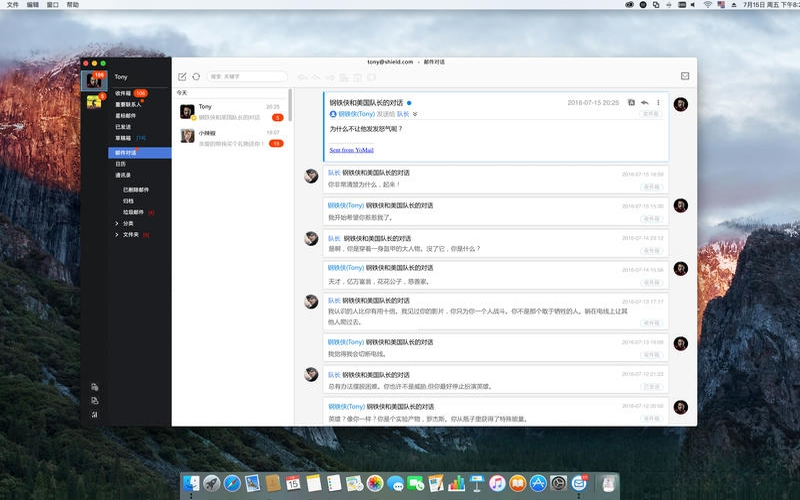Open the 帮助 menu

[73, 5]
